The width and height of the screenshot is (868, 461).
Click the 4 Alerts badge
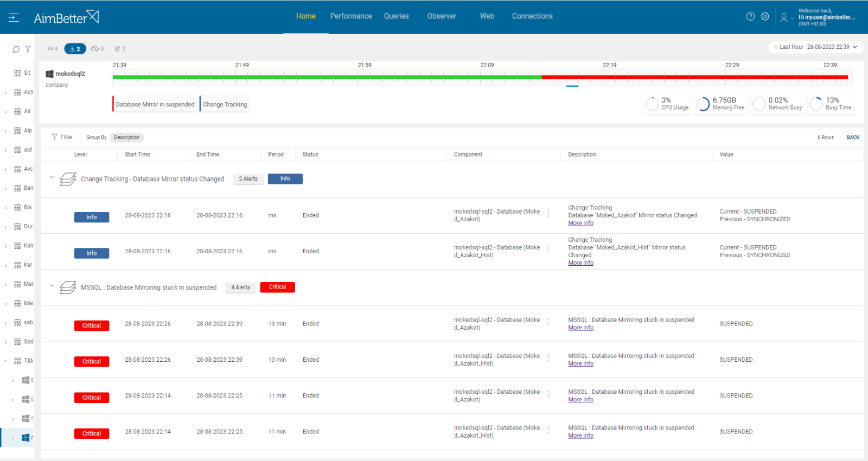click(x=241, y=287)
